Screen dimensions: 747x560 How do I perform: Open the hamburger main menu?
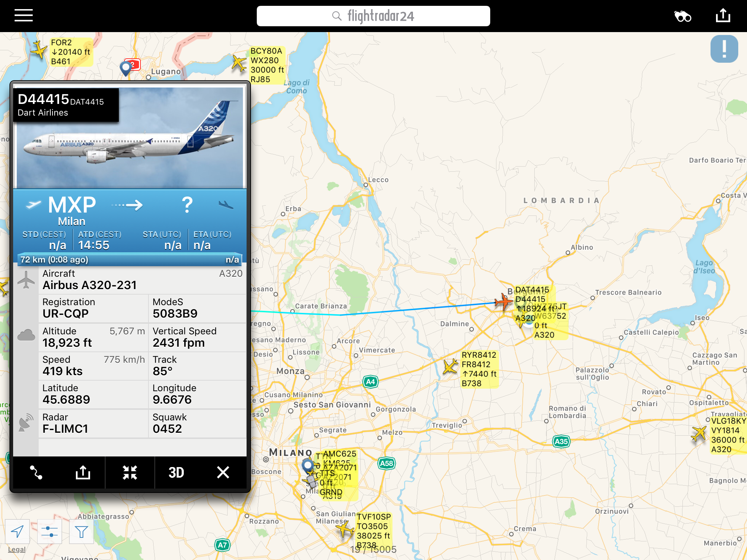(24, 16)
